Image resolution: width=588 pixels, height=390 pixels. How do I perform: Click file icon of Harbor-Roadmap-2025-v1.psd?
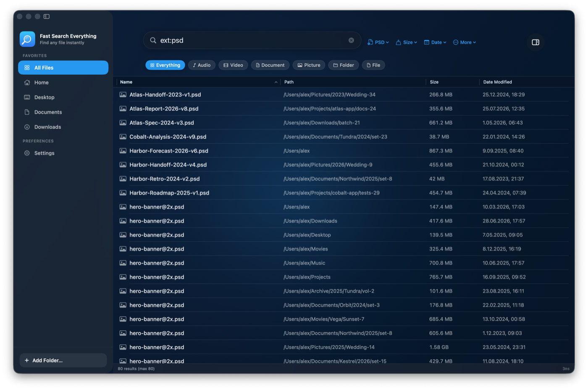123,193
